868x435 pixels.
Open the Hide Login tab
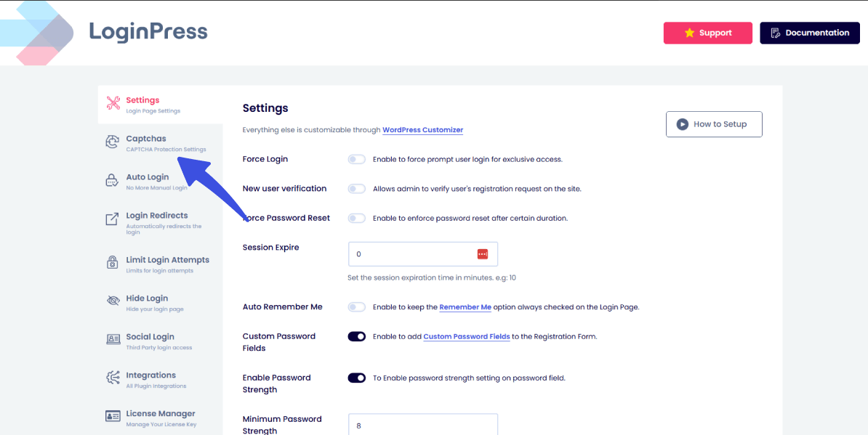(161, 302)
